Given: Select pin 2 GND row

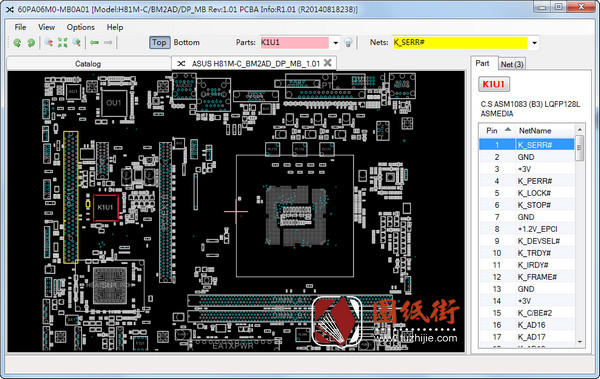Looking at the screenshot, I should pos(527,157).
